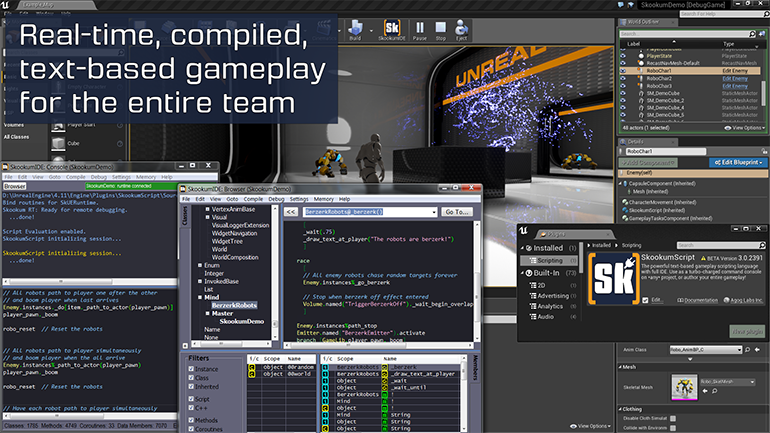Click the << history back button
This screenshot has width=770, height=433.
291,212
